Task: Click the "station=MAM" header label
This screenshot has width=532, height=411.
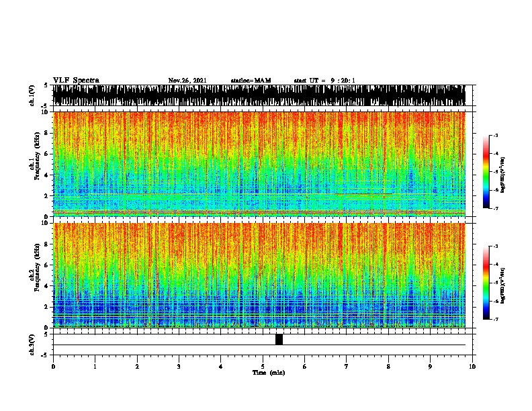Action: point(251,81)
